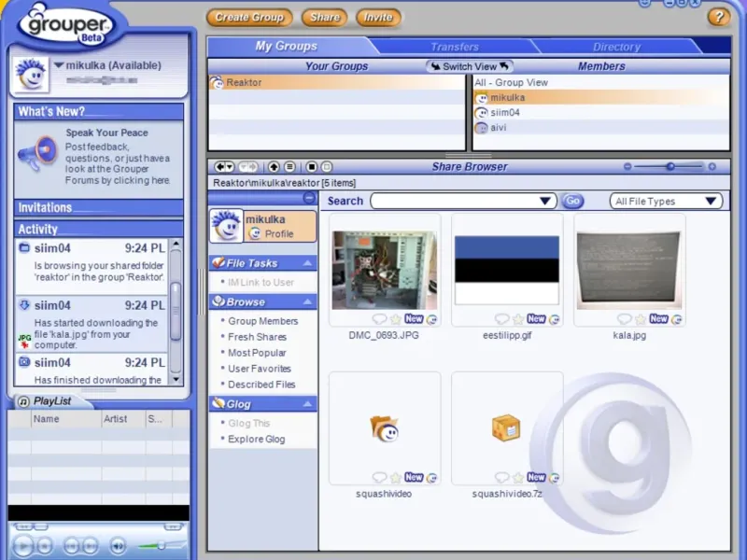Adjust the player volume slider
Screen dimensions: 747x560
(x=162, y=545)
